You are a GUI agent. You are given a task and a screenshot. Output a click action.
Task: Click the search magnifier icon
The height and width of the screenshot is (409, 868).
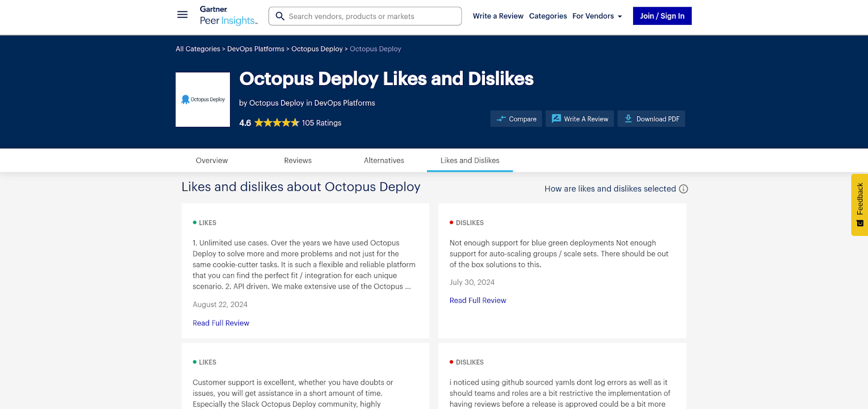click(x=280, y=16)
